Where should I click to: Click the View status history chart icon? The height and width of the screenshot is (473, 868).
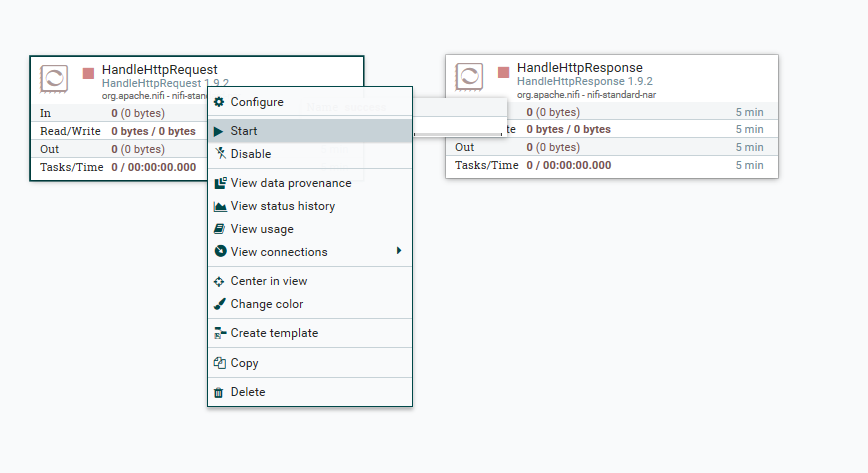coord(220,207)
